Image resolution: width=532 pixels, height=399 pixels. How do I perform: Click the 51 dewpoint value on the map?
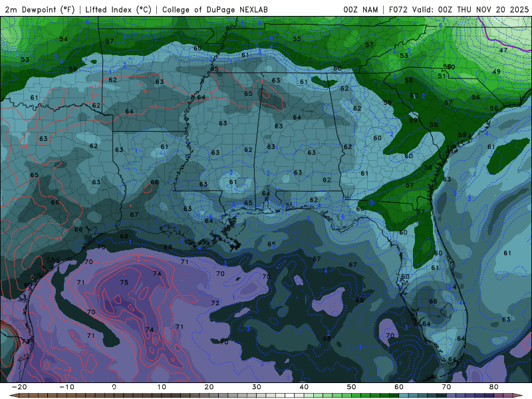click(x=442, y=76)
